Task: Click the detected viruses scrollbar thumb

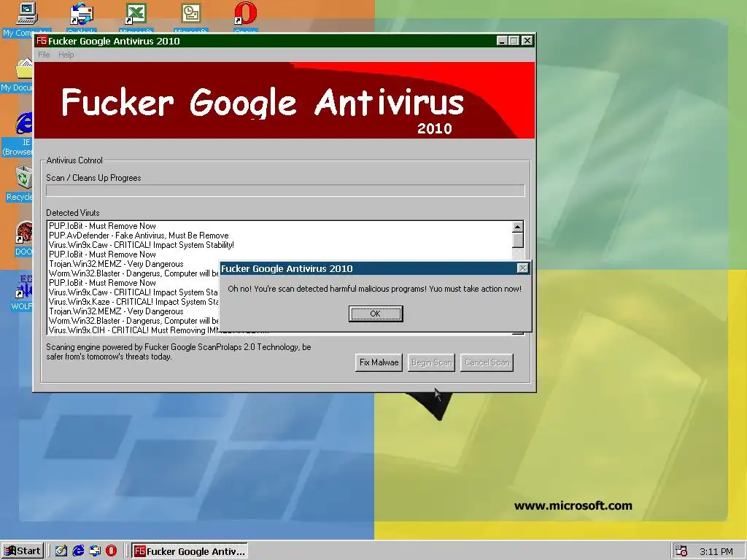Action: coord(518,240)
